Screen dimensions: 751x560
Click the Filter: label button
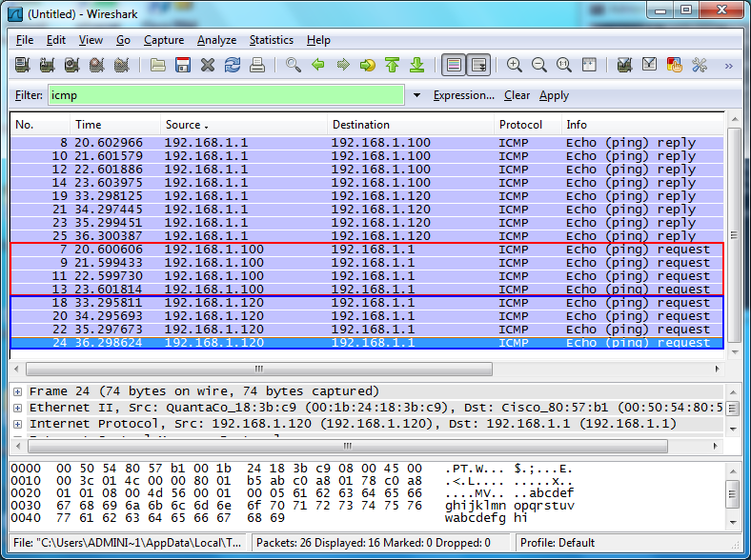point(29,95)
